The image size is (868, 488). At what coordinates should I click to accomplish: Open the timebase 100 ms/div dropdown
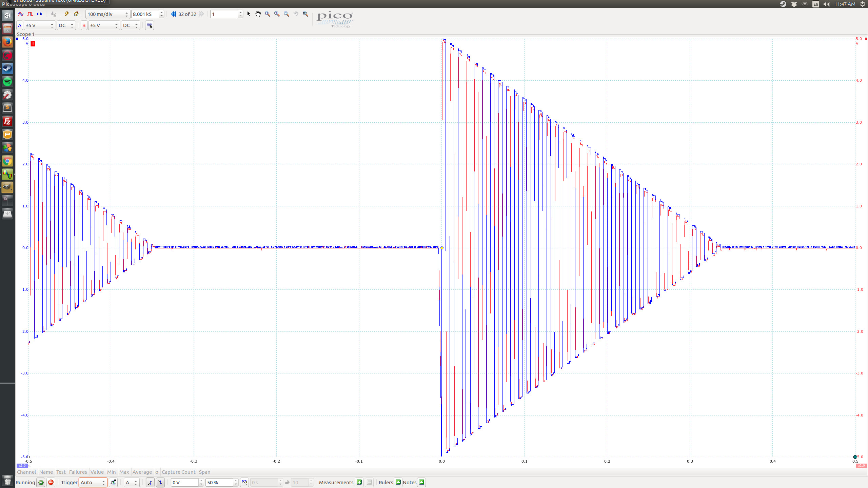[107, 14]
